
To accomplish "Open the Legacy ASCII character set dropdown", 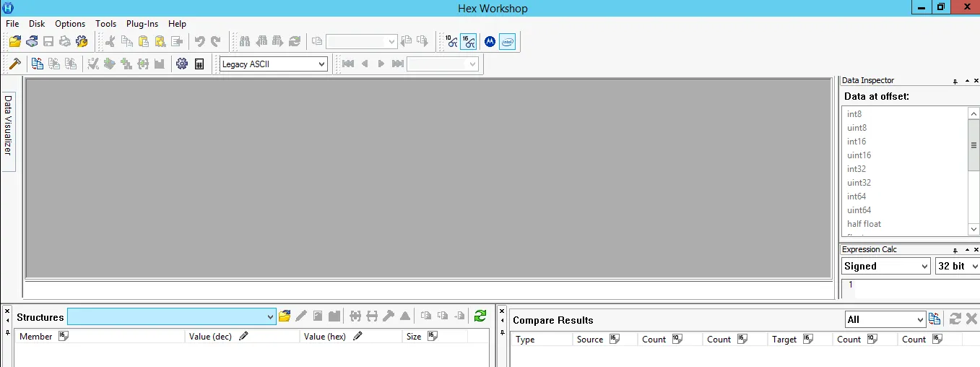I will point(274,64).
